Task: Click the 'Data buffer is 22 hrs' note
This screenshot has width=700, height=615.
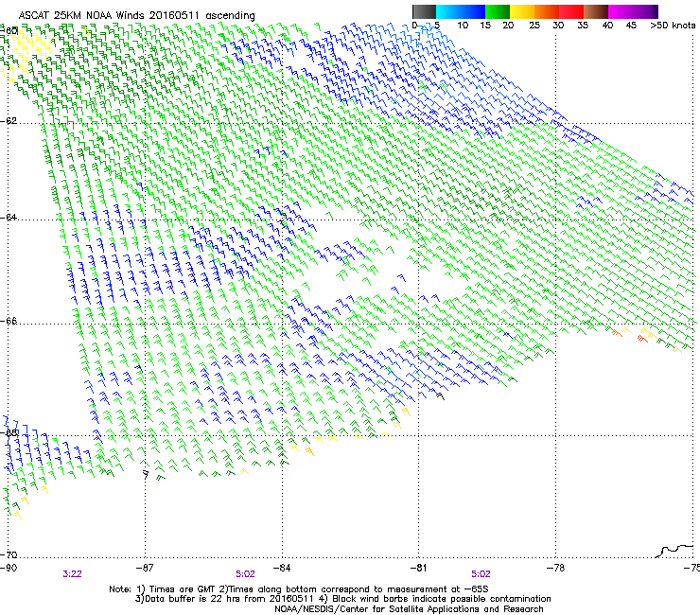Action: point(342,599)
